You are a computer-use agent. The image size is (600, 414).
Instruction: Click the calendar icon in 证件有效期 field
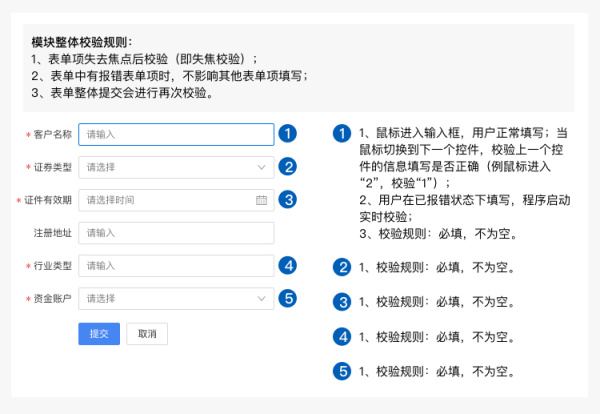coord(261,200)
